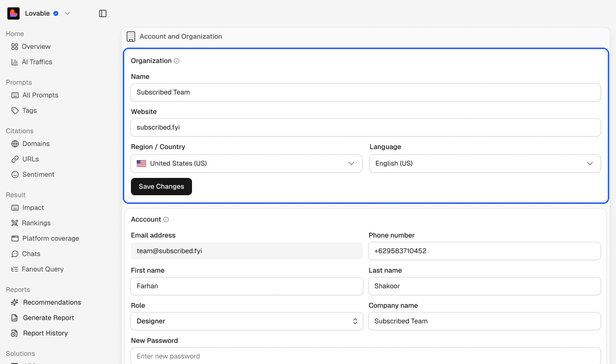Open the Lovable workspace switcher chevron

(x=67, y=13)
